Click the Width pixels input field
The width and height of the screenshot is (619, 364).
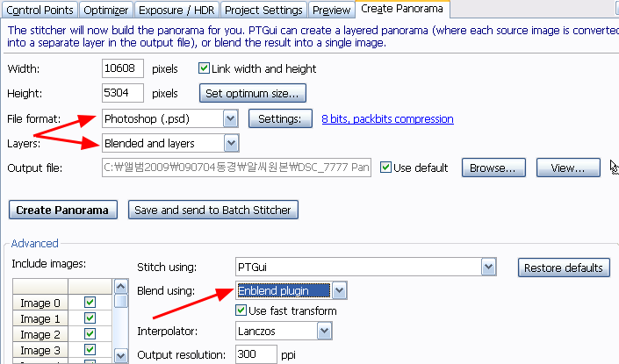click(123, 68)
